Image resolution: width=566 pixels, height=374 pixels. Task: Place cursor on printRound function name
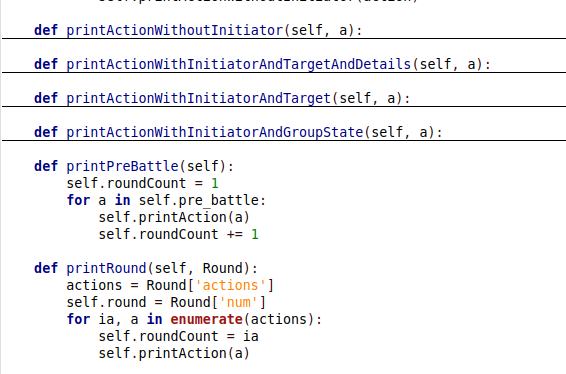(106, 268)
